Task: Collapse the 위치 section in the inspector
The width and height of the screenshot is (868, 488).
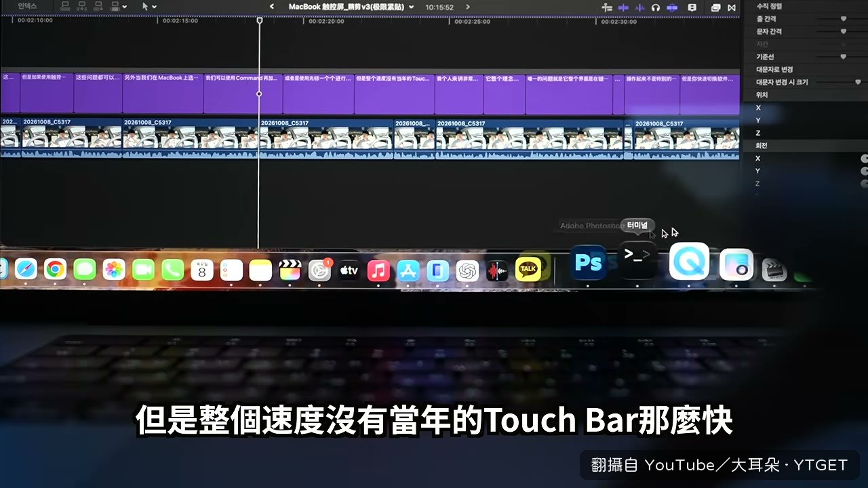Action: (x=763, y=95)
